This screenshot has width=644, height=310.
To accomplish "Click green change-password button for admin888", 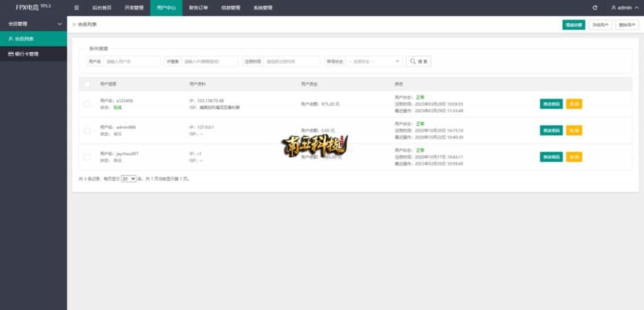I will [551, 131].
